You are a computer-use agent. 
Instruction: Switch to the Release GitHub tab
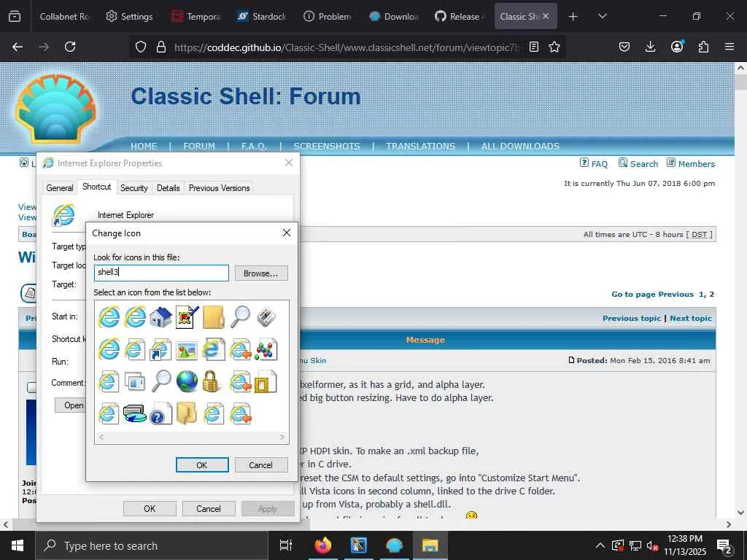460,16
